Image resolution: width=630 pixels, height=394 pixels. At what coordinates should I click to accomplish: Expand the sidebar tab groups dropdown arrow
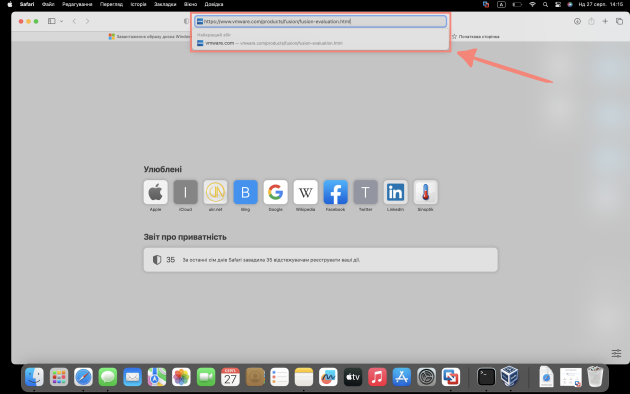point(61,21)
